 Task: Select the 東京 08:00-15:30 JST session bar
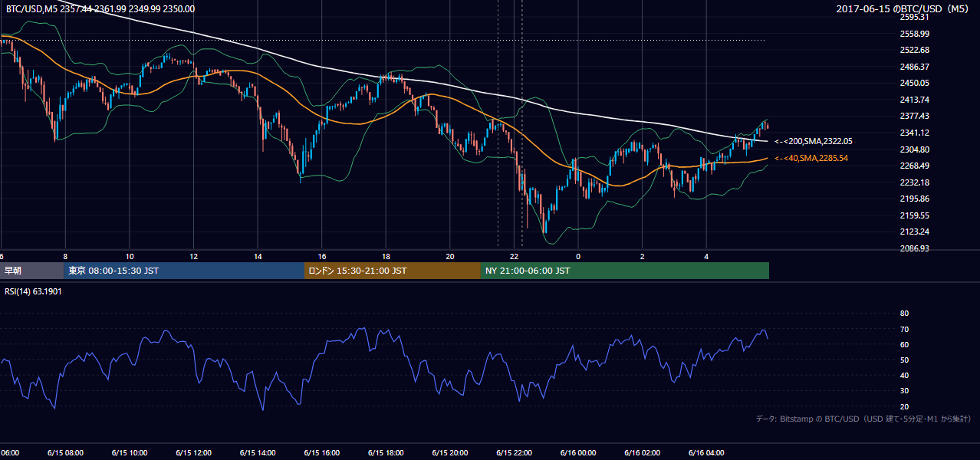[184, 271]
